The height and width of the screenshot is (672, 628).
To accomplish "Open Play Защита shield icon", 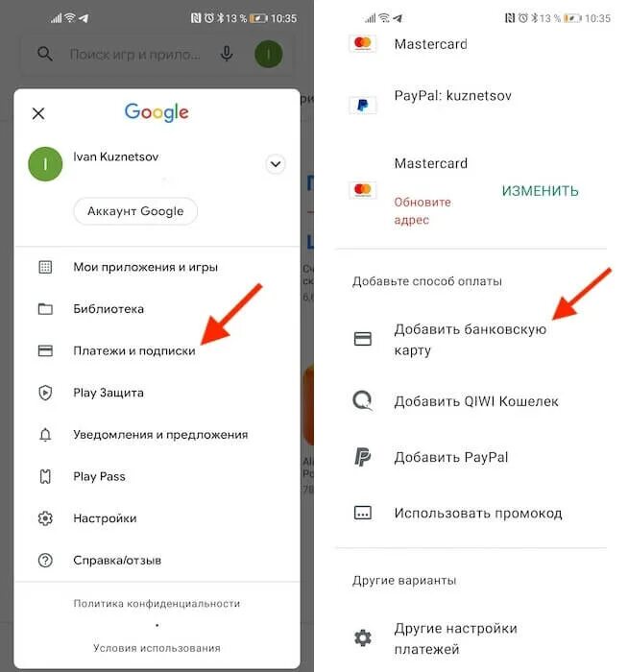I will coord(45,393).
